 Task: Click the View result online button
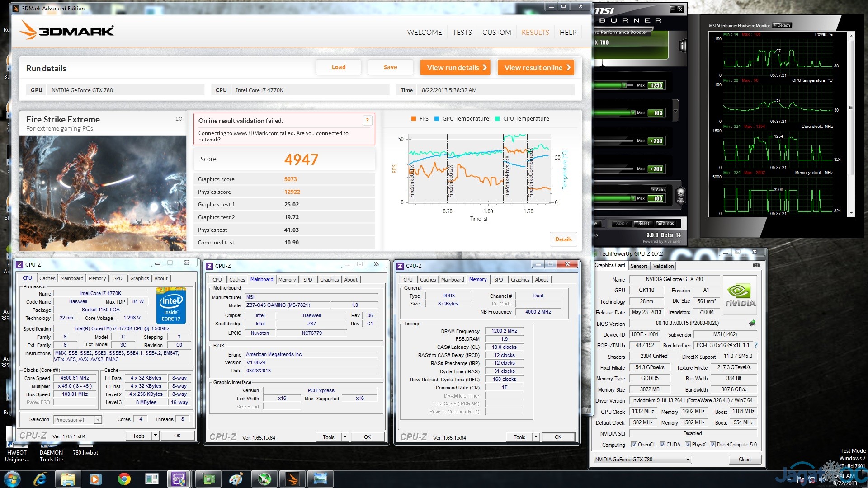coord(536,67)
